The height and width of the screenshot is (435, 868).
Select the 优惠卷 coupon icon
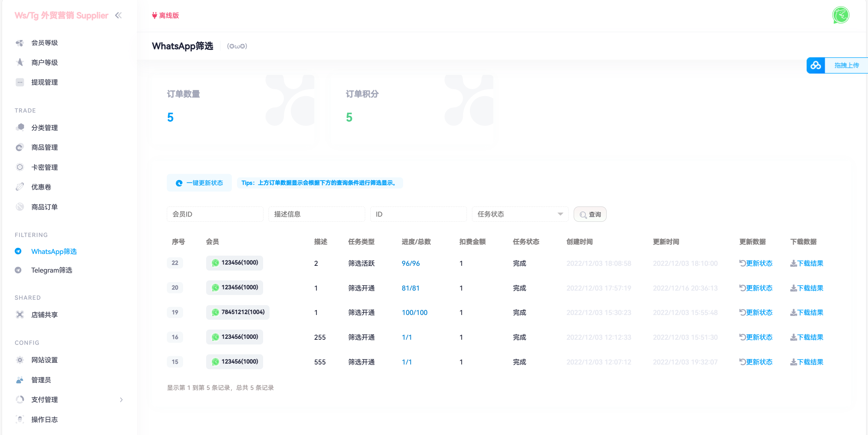20,186
